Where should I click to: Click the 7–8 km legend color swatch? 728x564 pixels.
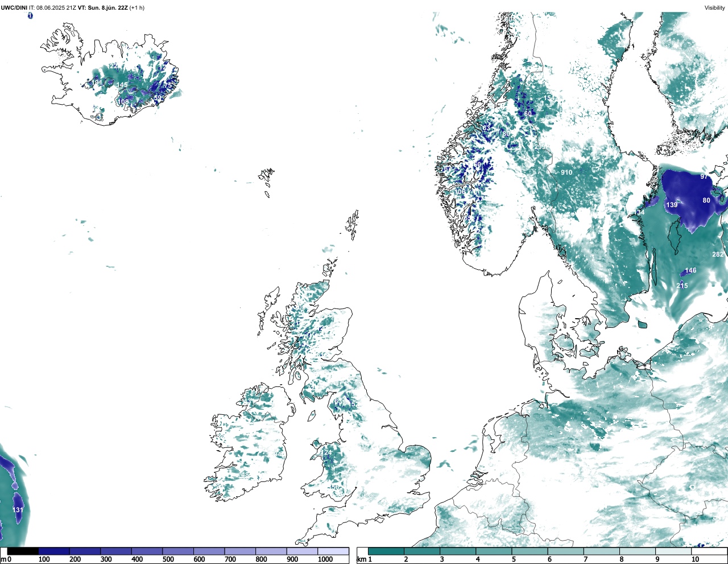tap(602, 551)
